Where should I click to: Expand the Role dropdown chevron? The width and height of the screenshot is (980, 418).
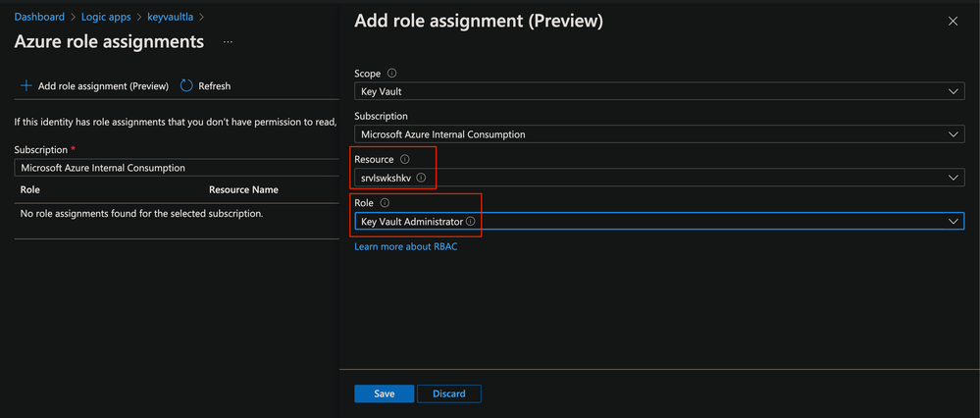[953, 221]
